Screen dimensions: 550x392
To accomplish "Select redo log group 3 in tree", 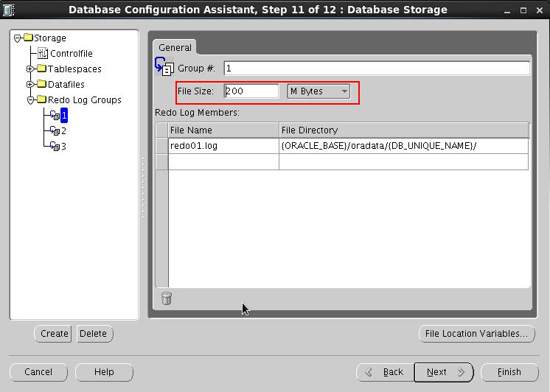I will pyautogui.click(x=63, y=147).
